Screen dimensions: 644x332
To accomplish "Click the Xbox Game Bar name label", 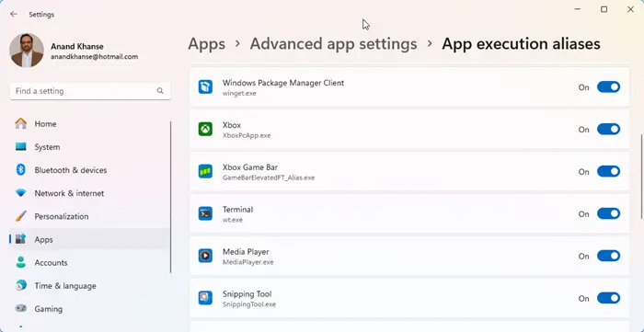I will pos(250,167).
